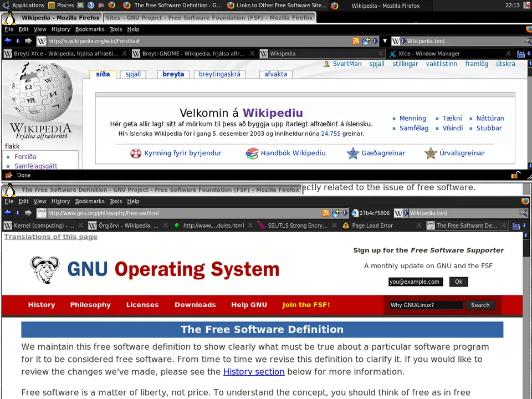Open the Licenses navigation item

(x=142, y=305)
